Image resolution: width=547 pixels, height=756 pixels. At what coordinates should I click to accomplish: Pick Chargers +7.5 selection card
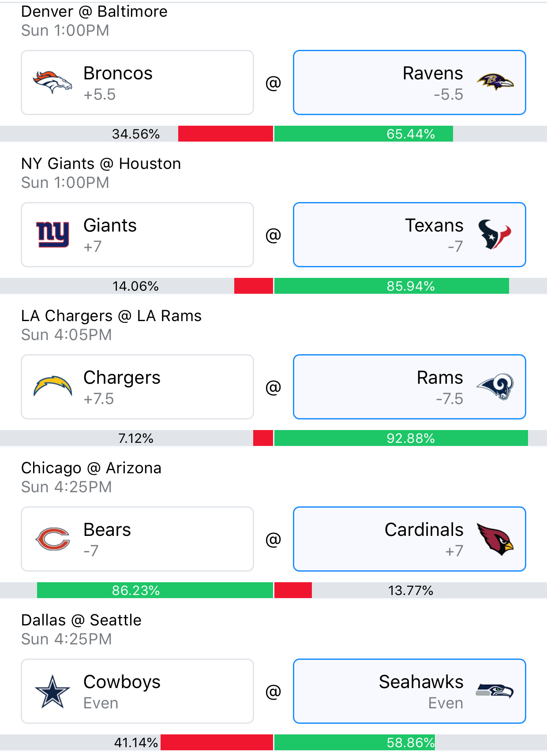pyautogui.click(x=137, y=387)
